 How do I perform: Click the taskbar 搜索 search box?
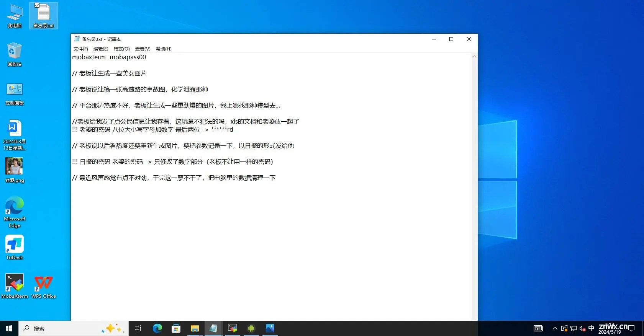pos(73,328)
